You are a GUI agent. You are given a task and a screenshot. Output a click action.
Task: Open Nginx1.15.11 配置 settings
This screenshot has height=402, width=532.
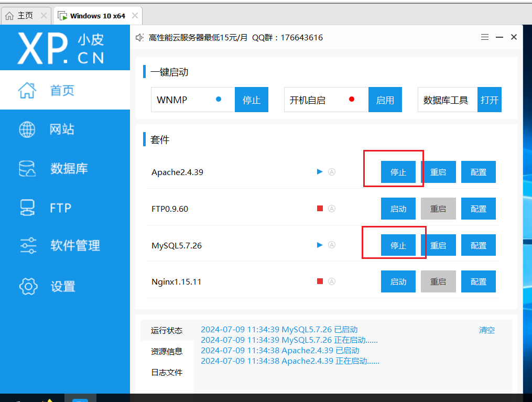479,281
